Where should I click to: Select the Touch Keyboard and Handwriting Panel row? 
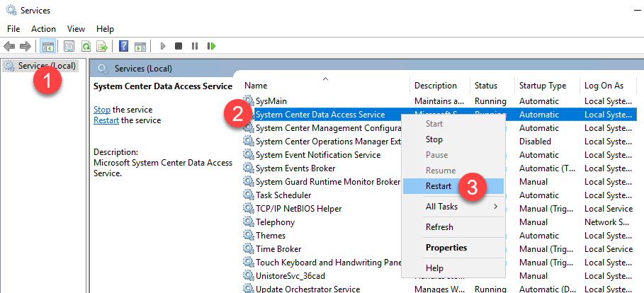[x=439, y=263]
